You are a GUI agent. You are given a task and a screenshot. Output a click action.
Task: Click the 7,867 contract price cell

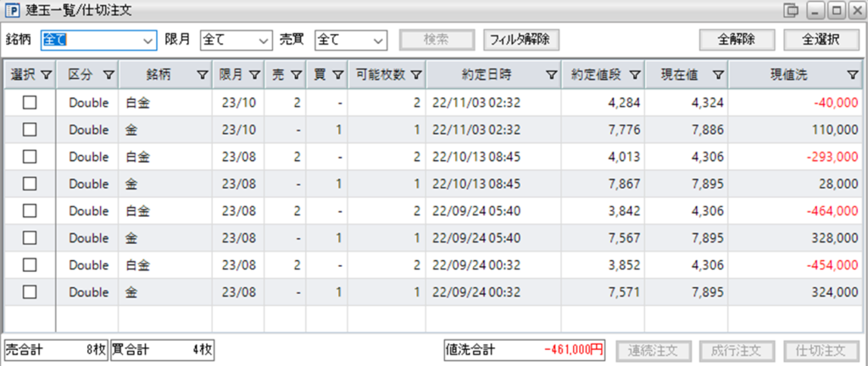tap(603, 184)
